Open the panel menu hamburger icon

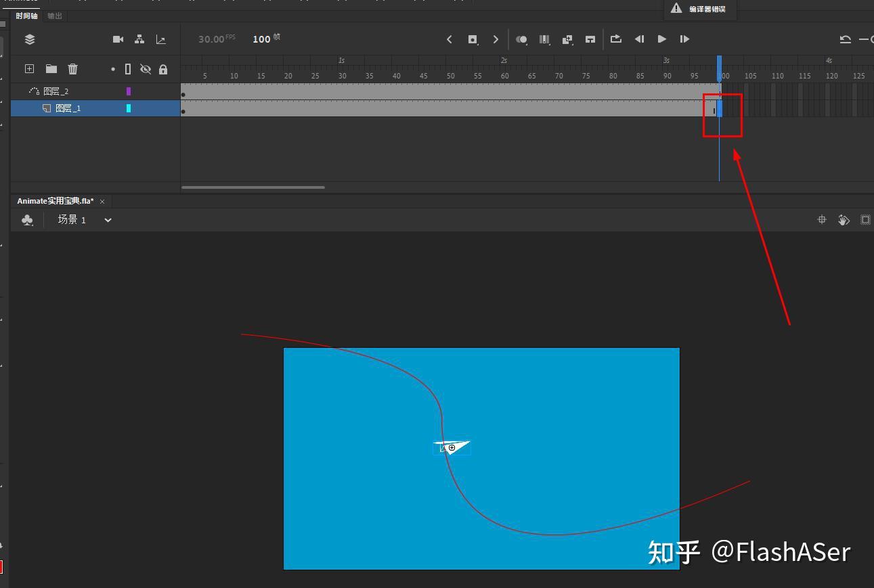click(3, 24)
